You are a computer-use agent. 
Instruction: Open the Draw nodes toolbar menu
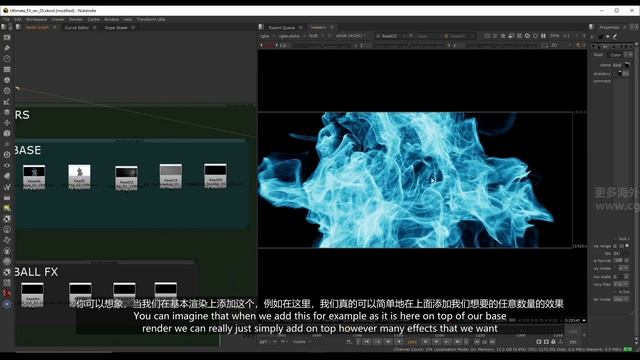coord(7,48)
